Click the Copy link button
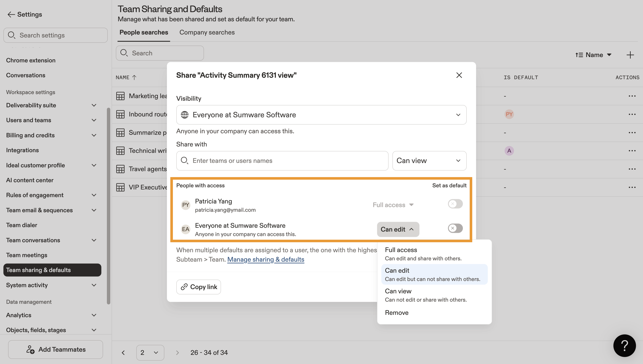Screen dimensions: 643x364 coord(198,287)
